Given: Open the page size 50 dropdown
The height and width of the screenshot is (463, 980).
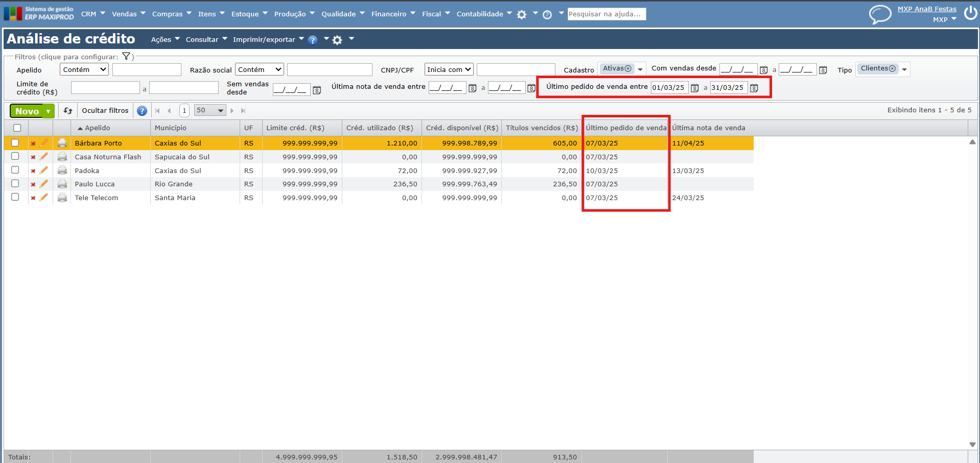Looking at the screenshot, I should click(x=210, y=110).
